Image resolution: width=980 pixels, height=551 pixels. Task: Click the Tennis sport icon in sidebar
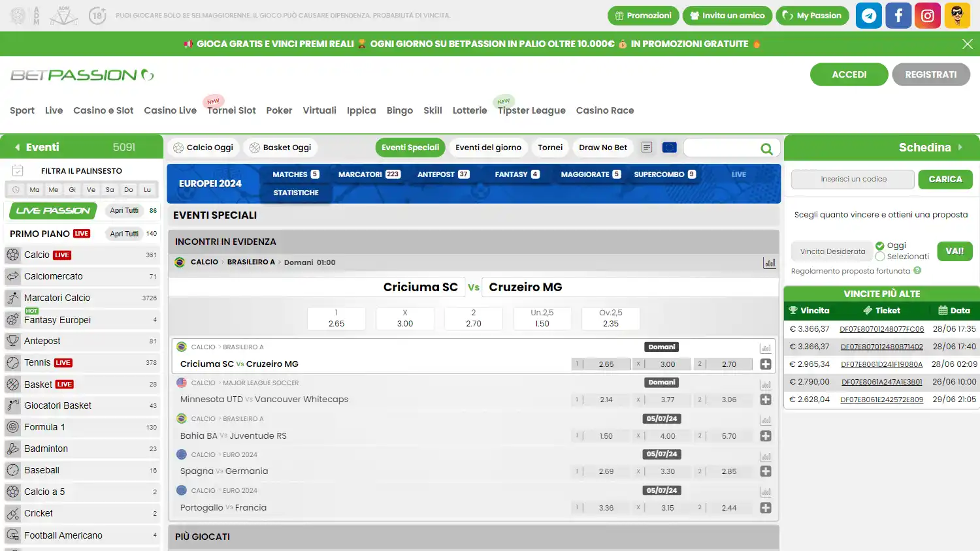12,363
